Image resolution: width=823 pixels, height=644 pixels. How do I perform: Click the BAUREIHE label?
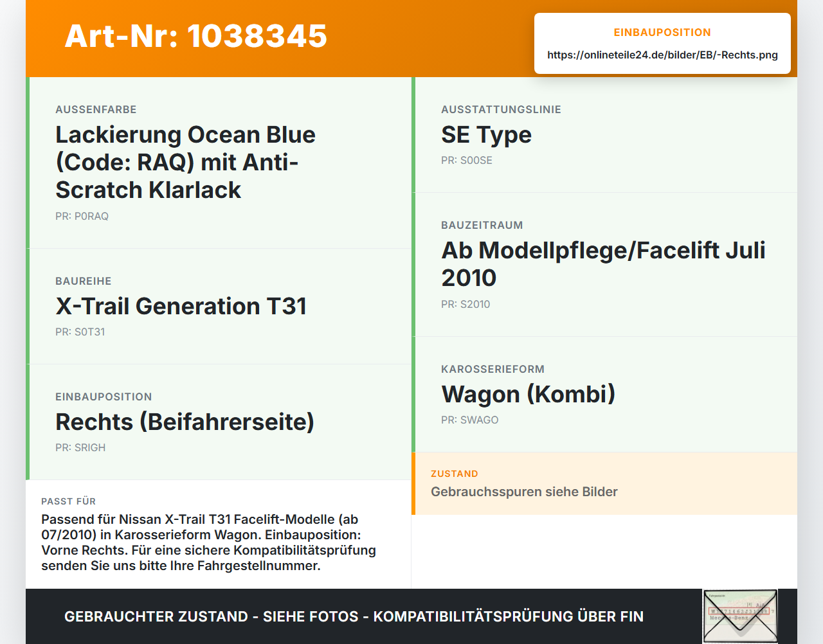84,282
